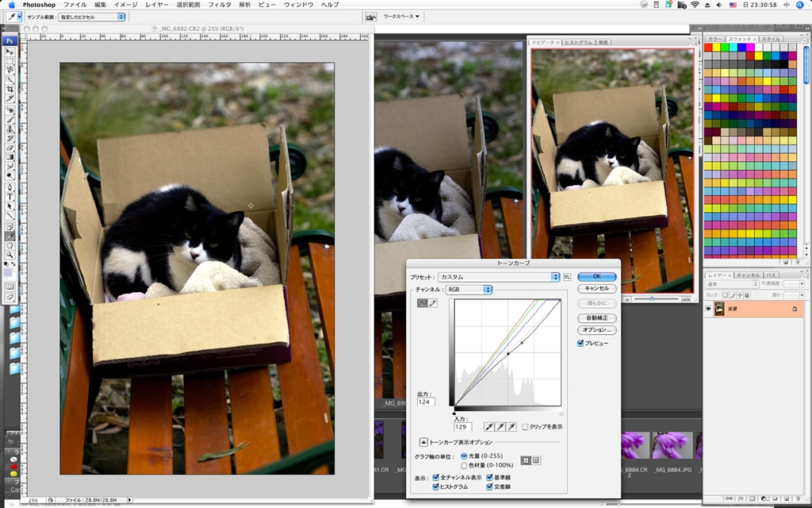Select 色材量 (0-100%) radio button

click(x=464, y=465)
